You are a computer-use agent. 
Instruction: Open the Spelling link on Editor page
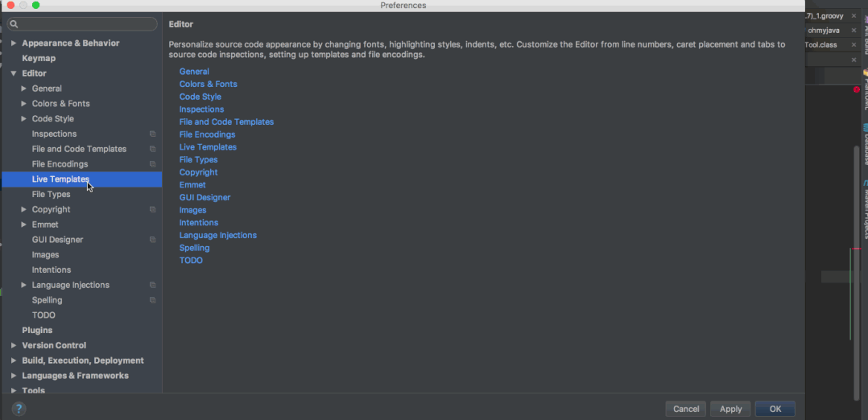pos(194,248)
